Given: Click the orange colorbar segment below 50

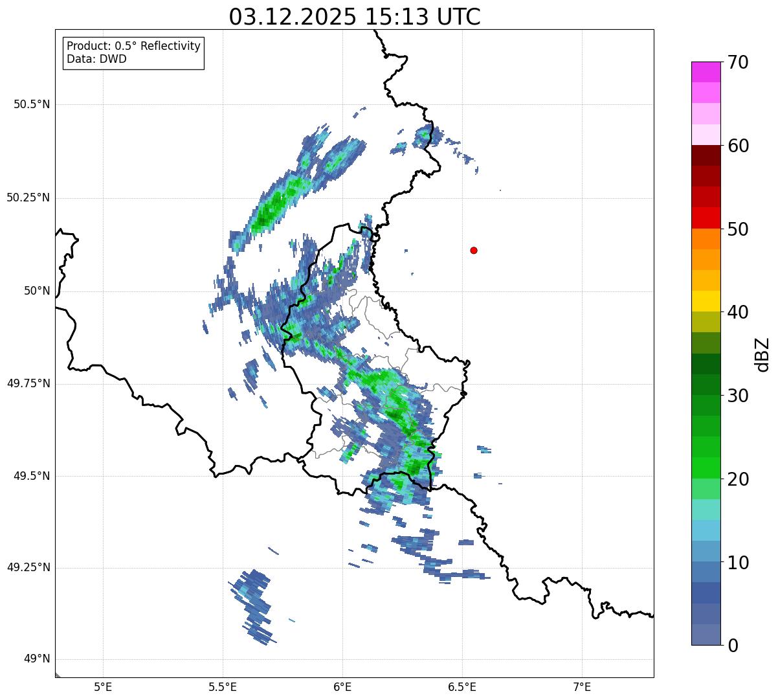Looking at the screenshot, I should (706, 239).
